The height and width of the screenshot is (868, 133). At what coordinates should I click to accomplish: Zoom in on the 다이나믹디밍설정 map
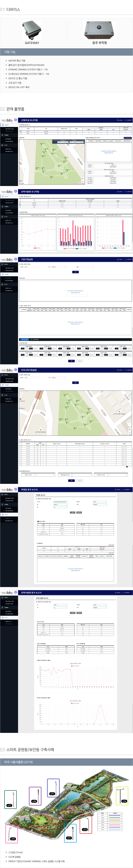click(130, 430)
